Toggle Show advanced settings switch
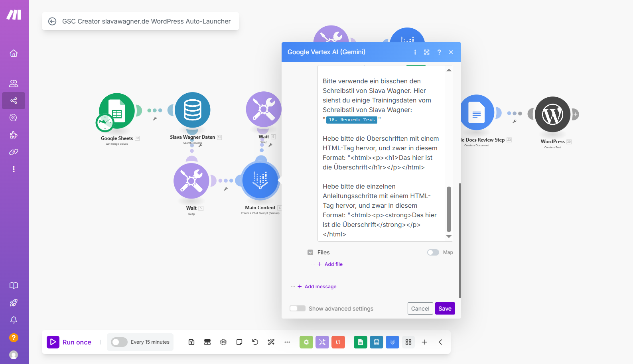 (298, 309)
